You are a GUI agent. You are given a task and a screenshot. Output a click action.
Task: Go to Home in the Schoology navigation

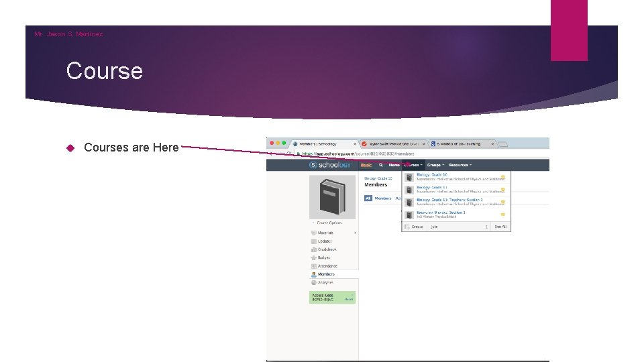coord(394,165)
